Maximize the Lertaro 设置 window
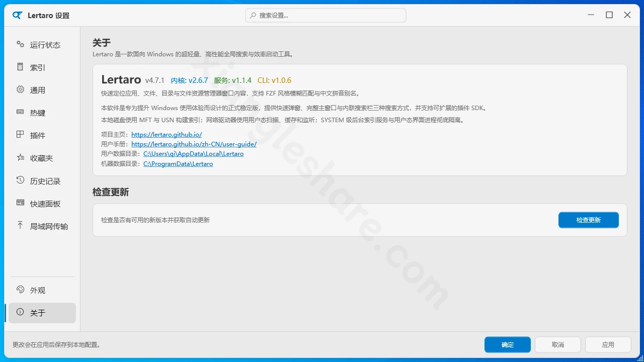 point(609,15)
